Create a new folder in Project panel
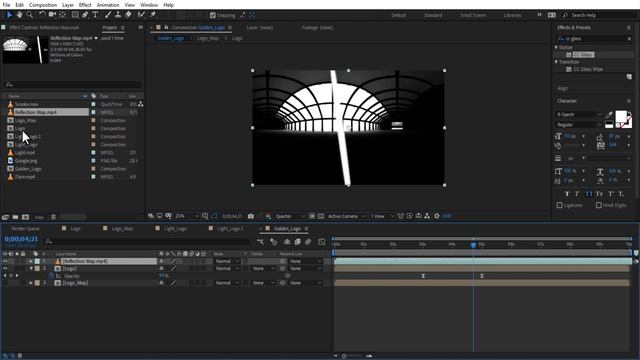Image resolution: width=640 pixels, height=360 pixels. [16, 217]
